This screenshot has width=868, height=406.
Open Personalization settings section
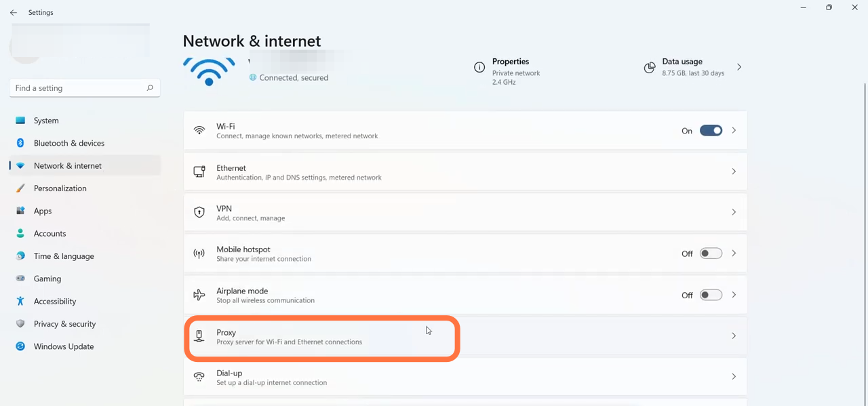tap(85, 188)
